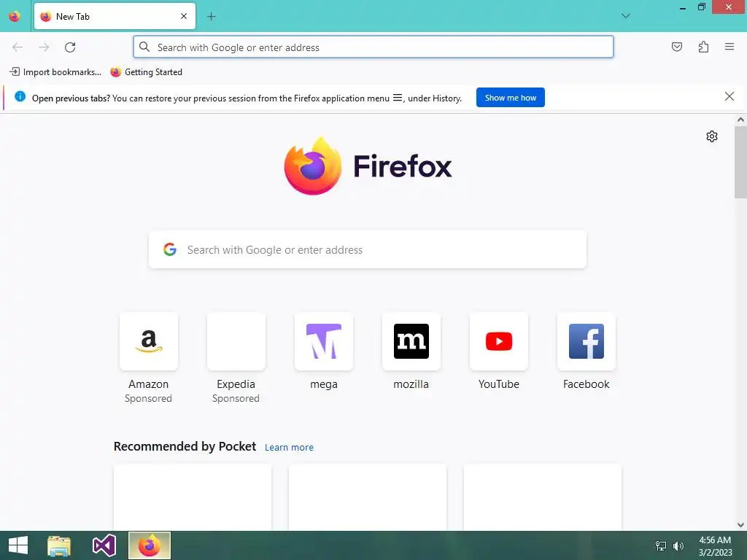Open the Save to Pocket icon

pos(677,47)
